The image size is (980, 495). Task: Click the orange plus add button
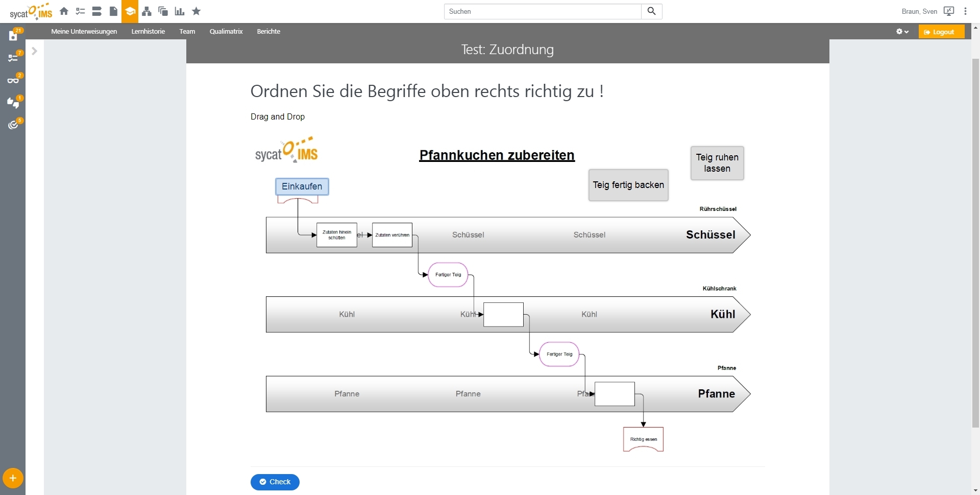13,479
